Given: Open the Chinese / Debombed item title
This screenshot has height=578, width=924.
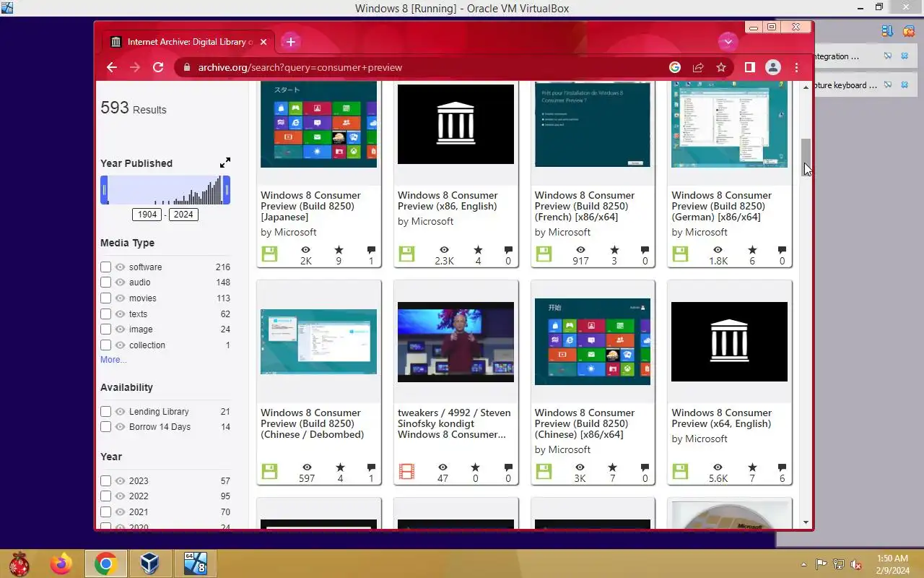Looking at the screenshot, I should [x=312, y=423].
